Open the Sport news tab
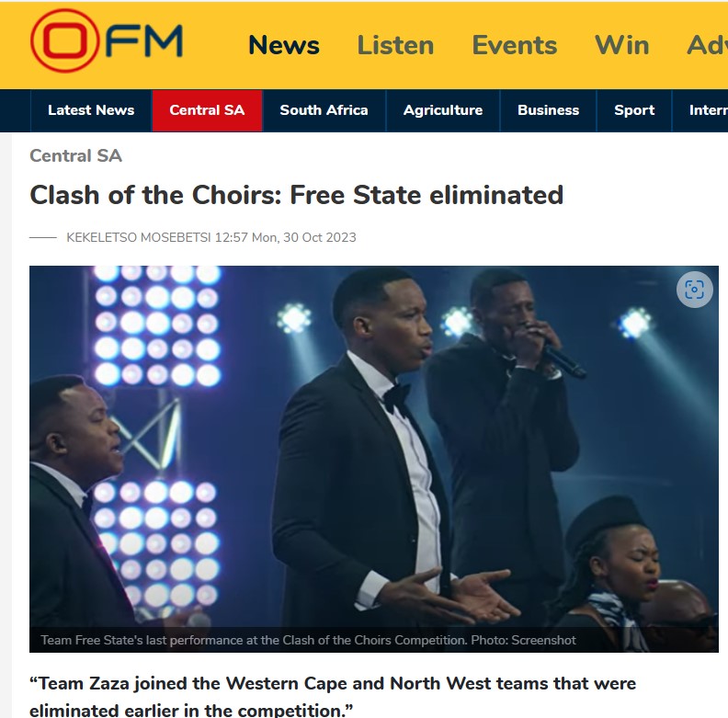Viewport: 728px width, 718px height. click(634, 110)
